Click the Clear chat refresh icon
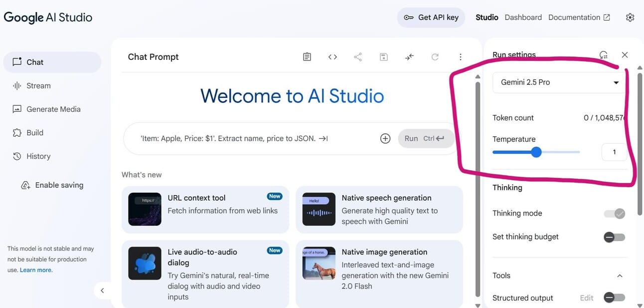 click(435, 57)
